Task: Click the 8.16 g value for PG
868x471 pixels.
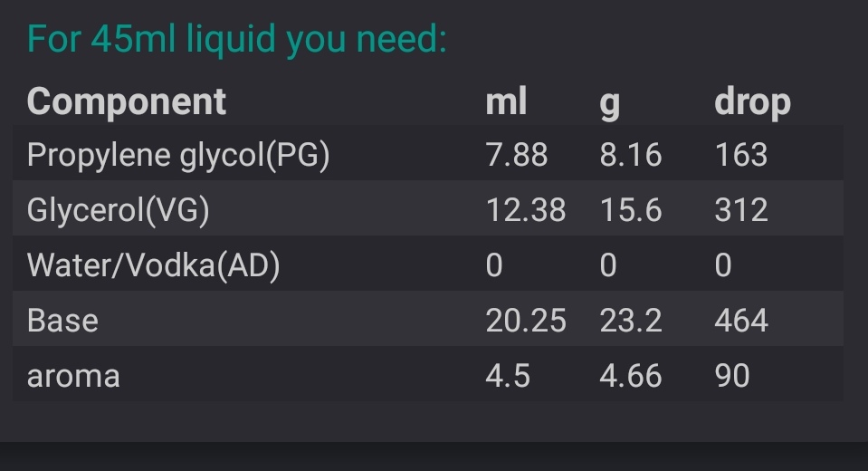Action: pos(631,155)
